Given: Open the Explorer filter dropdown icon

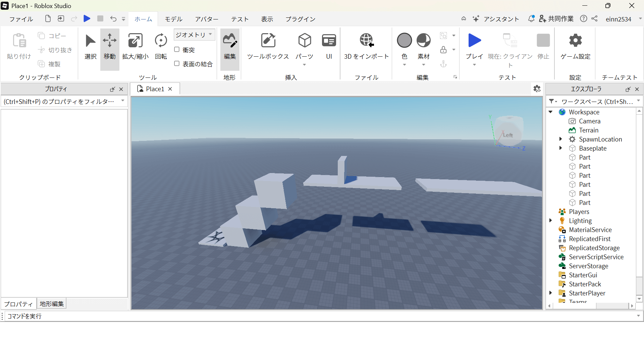Looking at the screenshot, I should click(553, 101).
